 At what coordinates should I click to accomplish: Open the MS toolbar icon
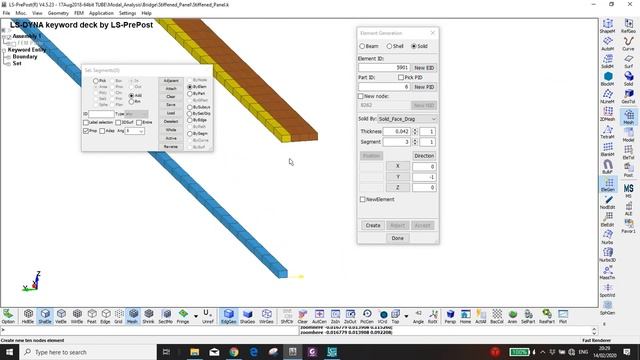pyautogui.click(x=629, y=190)
